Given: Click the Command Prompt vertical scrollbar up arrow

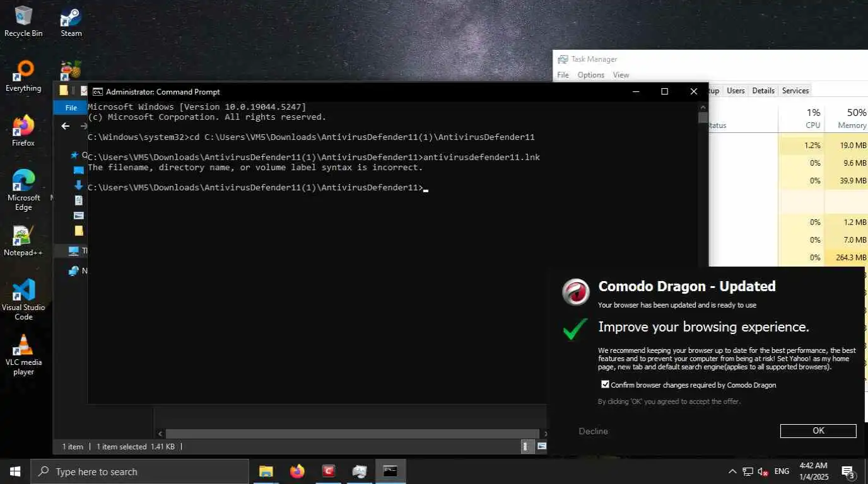Looking at the screenshot, I should point(703,107).
